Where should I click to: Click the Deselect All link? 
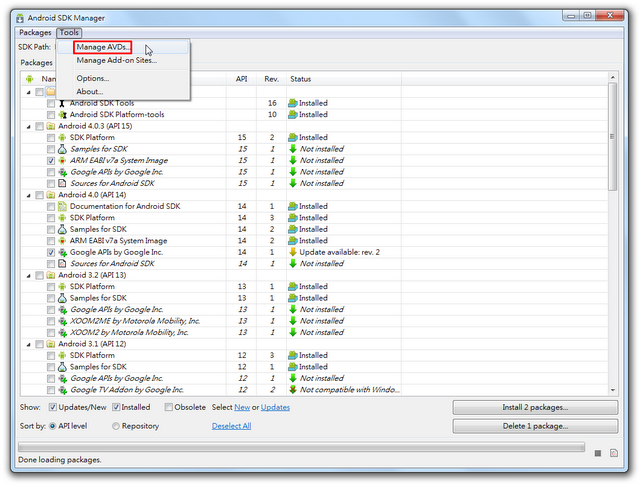click(x=231, y=426)
